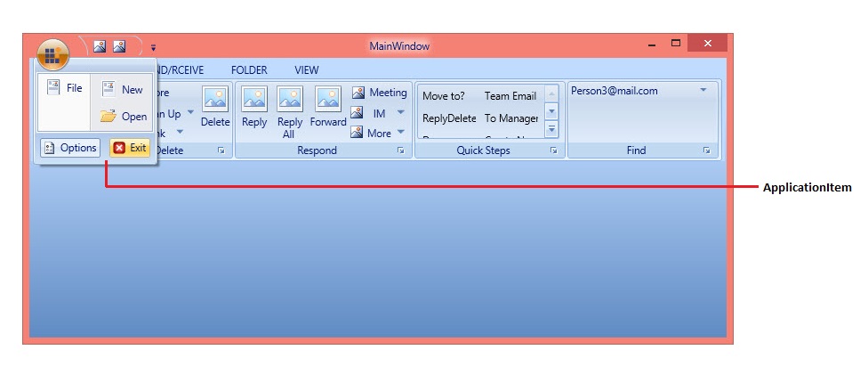The width and height of the screenshot is (868, 374).
Task: Select File in the application menu
Action: tap(64, 89)
